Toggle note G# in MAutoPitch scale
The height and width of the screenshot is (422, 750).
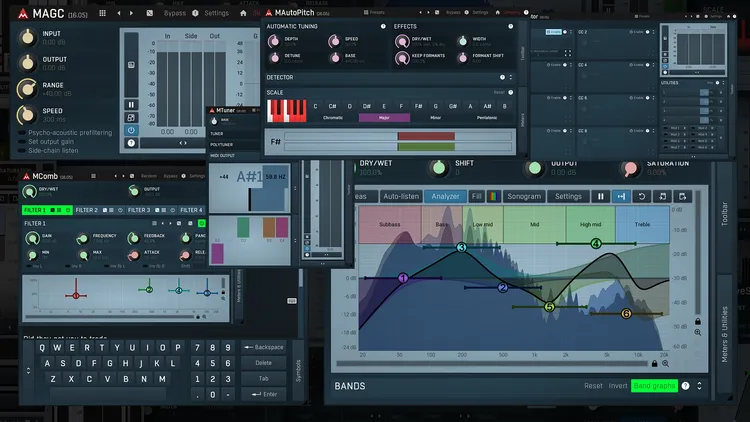click(x=452, y=106)
